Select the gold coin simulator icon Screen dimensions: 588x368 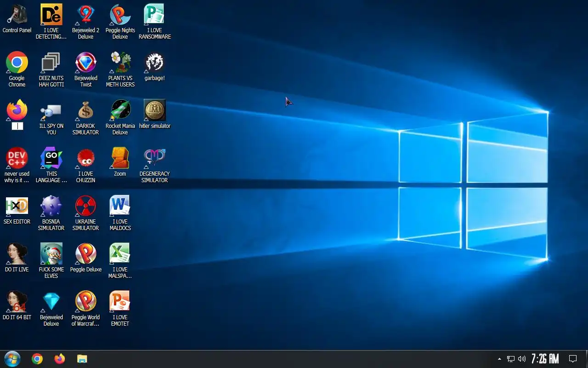click(155, 110)
